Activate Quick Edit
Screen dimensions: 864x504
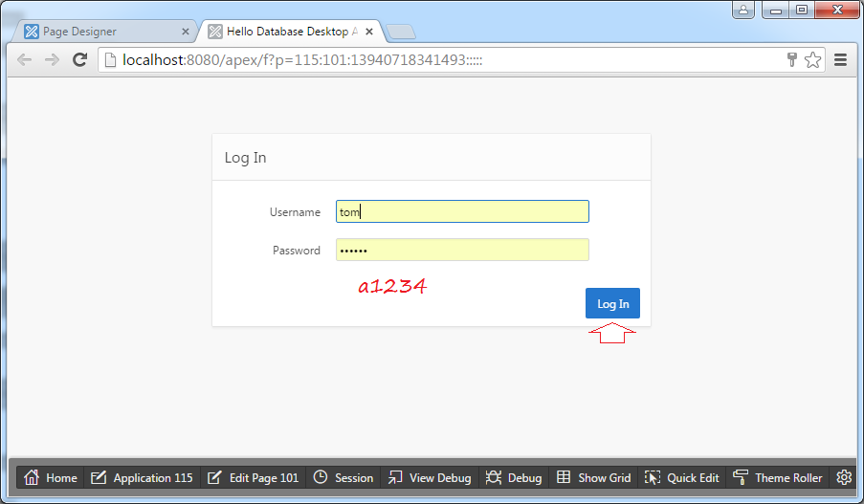pyautogui.click(x=681, y=477)
